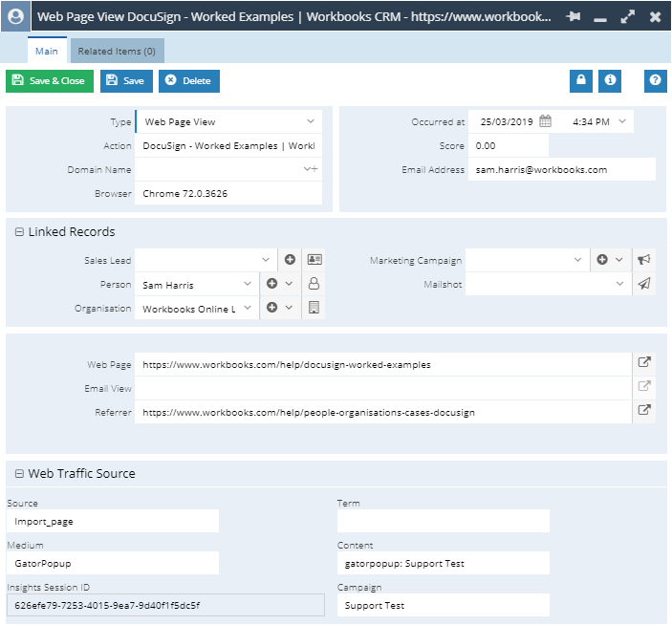Open the Person record silhouette icon
Image resolution: width=672 pixels, height=625 pixels.
tap(314, 284)
